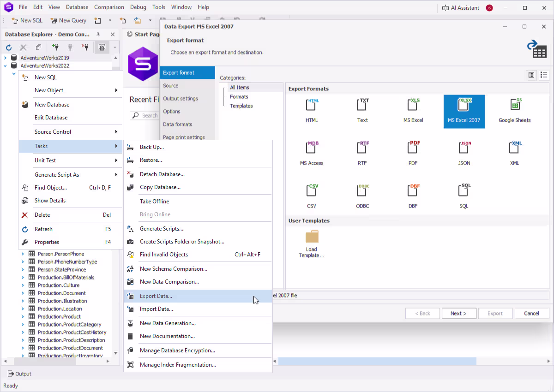Expand the Production.Product table node
554x392 pixels.
tap(23, 317)
